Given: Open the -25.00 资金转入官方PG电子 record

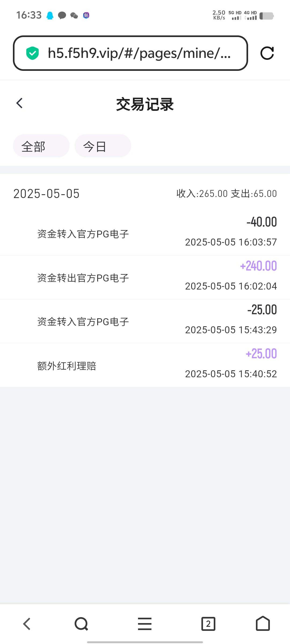Looking at the screenshot, I should coord(145,321).
